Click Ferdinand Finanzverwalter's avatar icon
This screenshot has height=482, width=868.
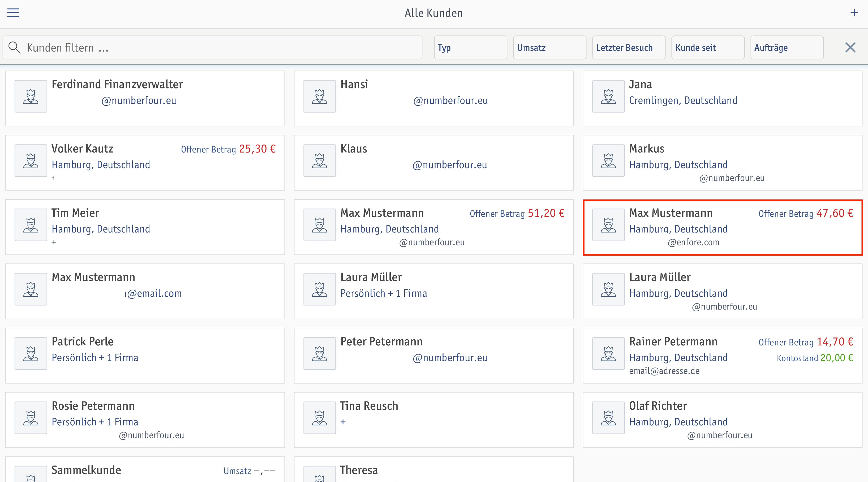(31, 96)
